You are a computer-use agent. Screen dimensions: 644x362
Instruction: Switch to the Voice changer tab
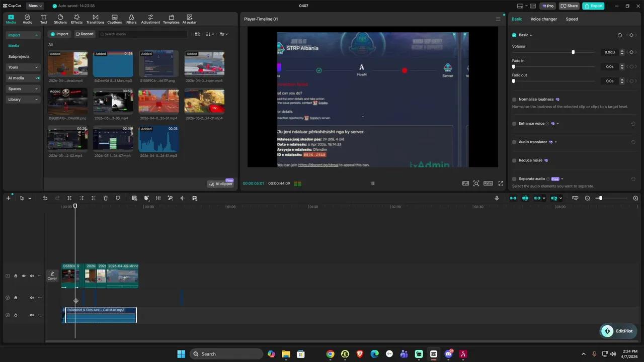point(543,19)
